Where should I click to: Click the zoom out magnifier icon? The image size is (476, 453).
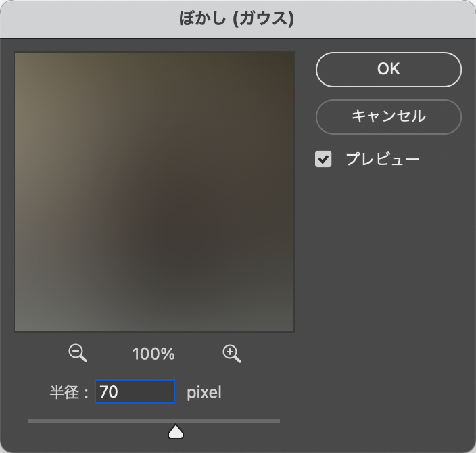pos(78,352)
